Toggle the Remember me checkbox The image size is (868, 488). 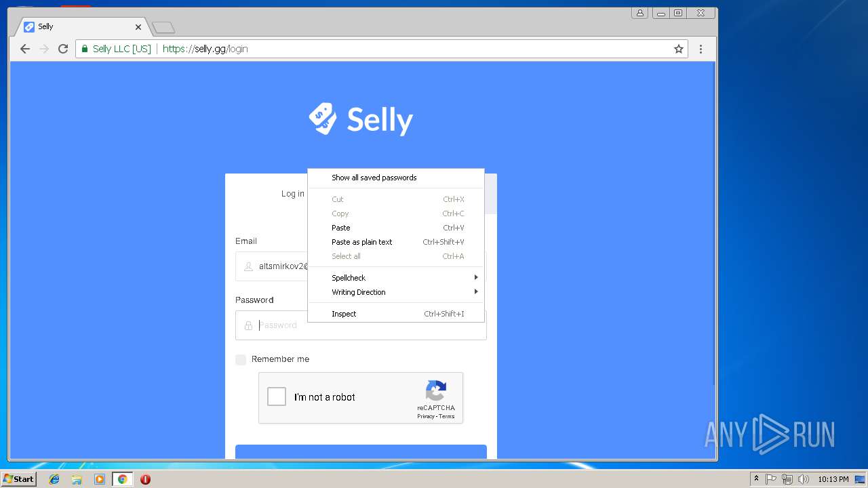(x=241, y=359)
